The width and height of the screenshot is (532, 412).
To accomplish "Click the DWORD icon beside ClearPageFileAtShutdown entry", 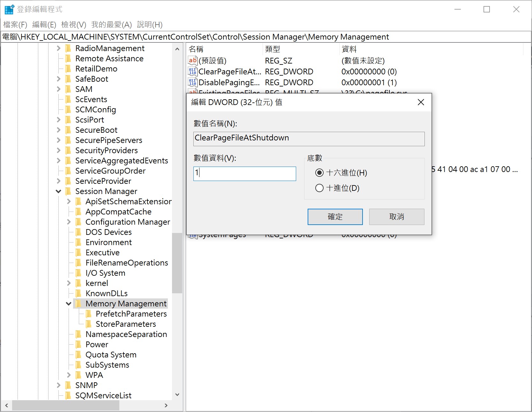I will [192, 71].
